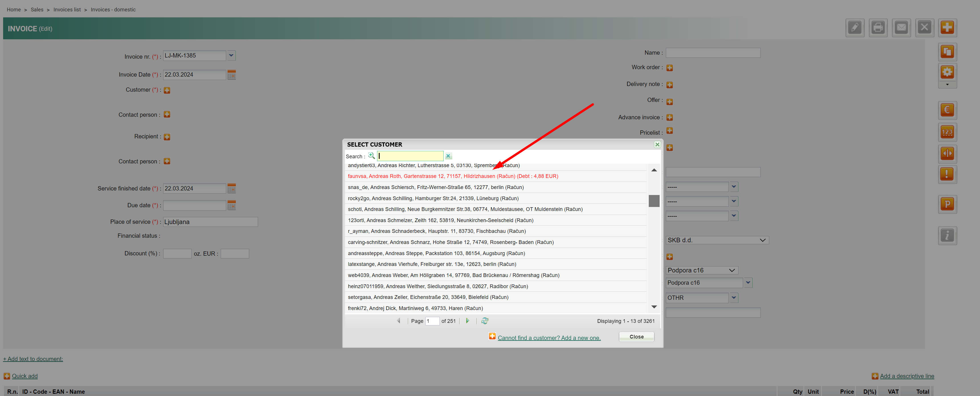Open the OTHR dropdown arrow
Viewport: 980px width, 396px height.
pyautogui.click(x=733, y=297)
